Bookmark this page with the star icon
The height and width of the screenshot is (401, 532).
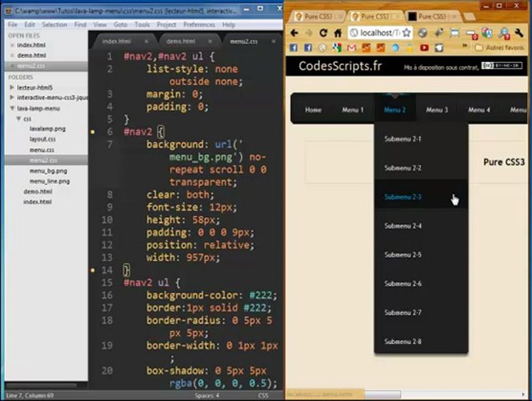[407, 33]
